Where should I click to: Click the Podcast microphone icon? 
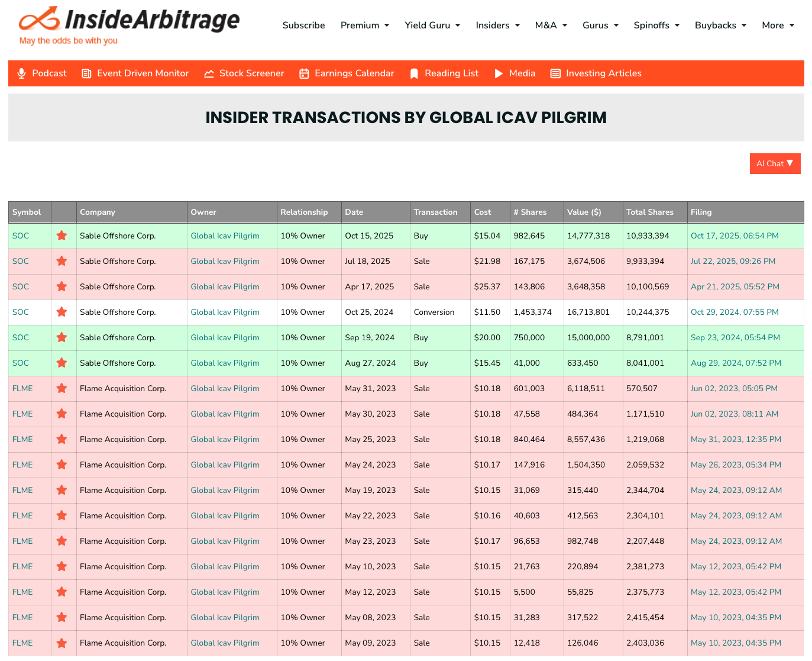coord(21,73)
